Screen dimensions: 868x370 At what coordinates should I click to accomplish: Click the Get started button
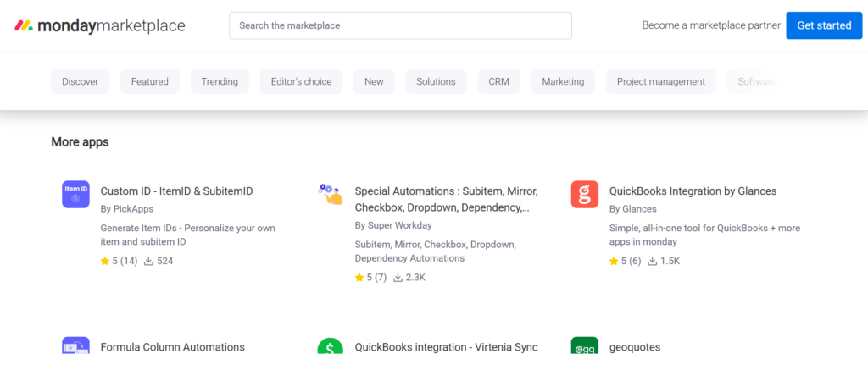coord(824,25)
